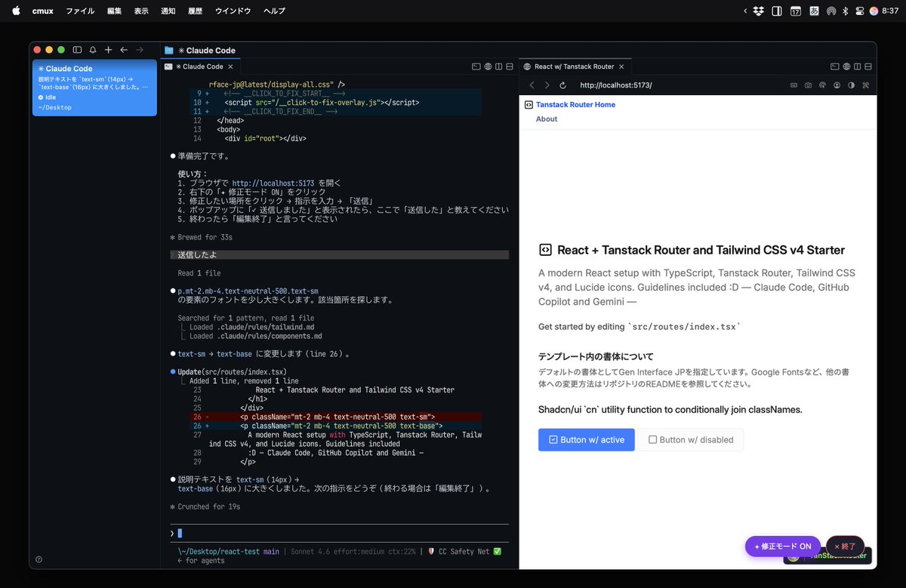Open the browser profile icon

[x=837, y=85]
